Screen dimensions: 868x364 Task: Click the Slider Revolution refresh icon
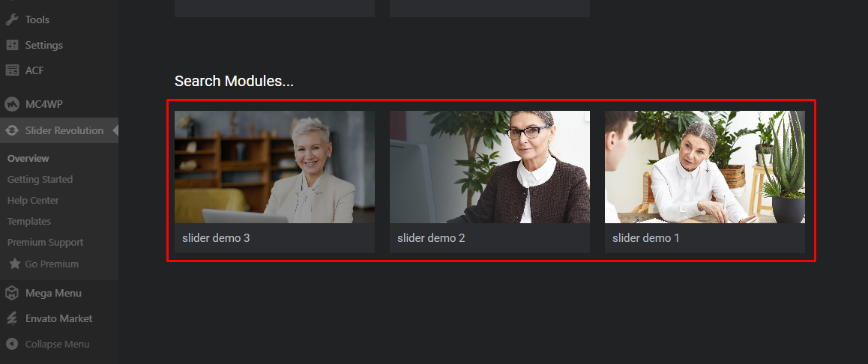click(x=12, y=130)
